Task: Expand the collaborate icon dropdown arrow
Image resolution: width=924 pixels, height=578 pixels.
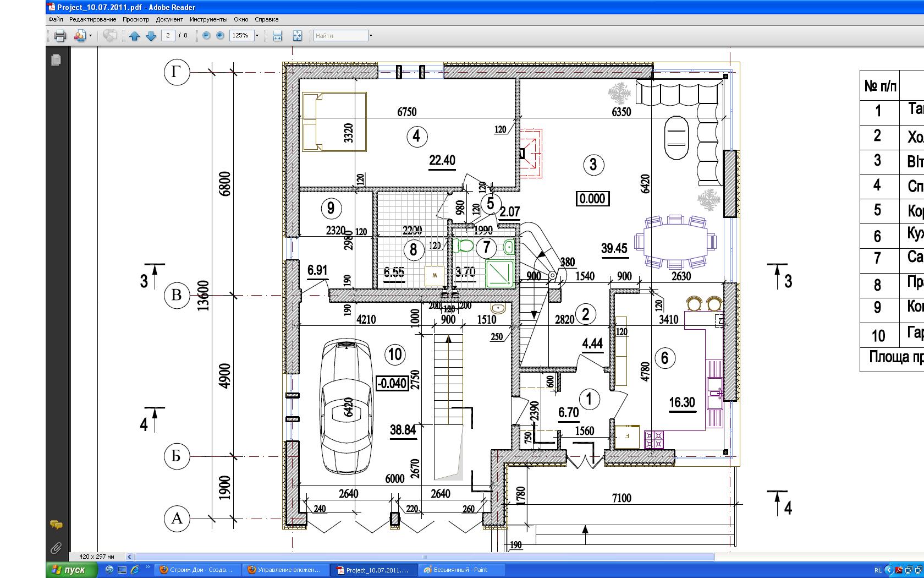Action: pos(90,36)
